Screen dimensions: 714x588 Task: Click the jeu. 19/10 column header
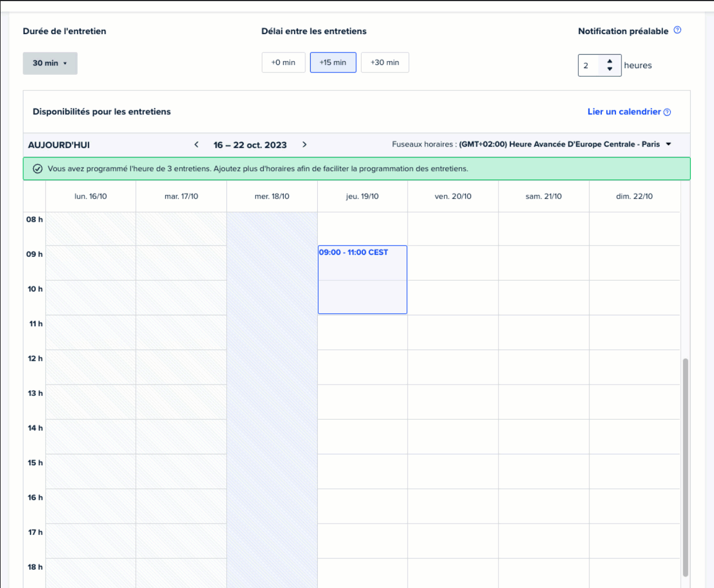coord(362,196)
